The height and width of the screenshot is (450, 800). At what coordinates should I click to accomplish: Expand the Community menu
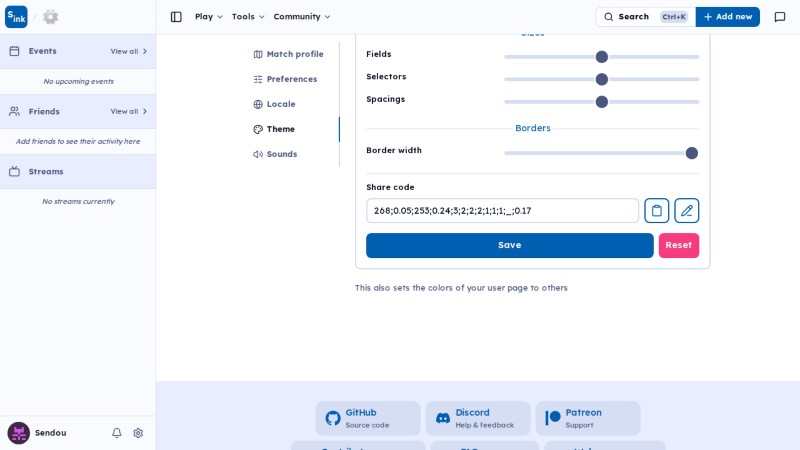tap(302, 17)
